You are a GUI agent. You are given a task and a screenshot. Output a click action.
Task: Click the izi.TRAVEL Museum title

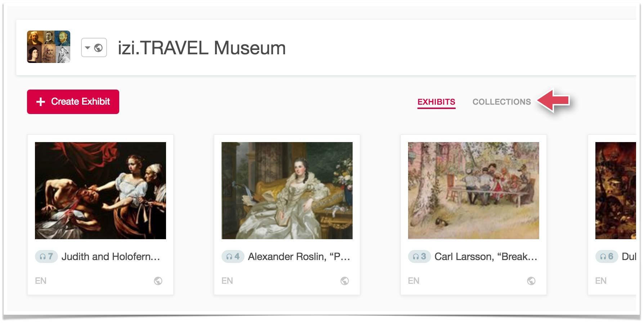(x=202, y=48)
